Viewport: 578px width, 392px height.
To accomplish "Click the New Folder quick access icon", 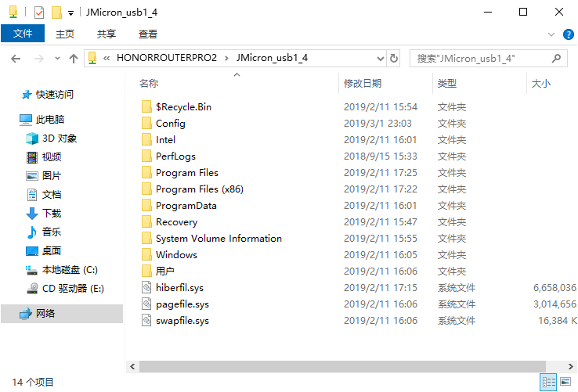I will point(56,13).
